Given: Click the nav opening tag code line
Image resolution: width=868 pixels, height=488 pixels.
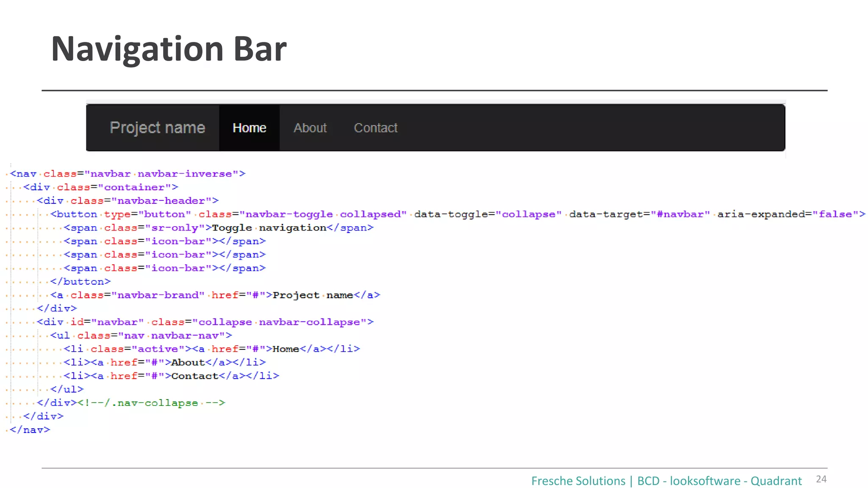Looking at the screenshot, I should coord(127,174).
